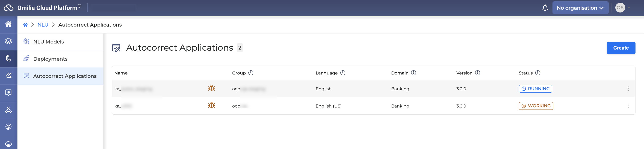
Task: Select the NLU sidebar icon
Action: coord(9,58)
